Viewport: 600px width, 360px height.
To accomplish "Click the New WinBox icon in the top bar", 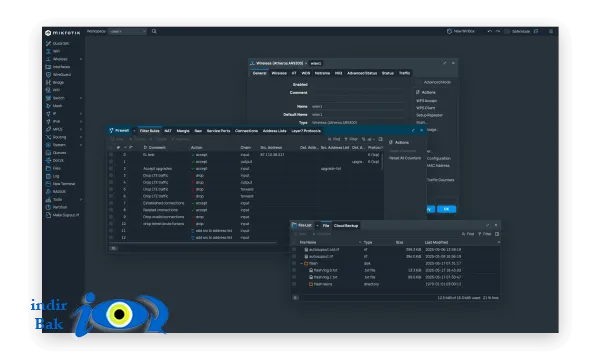I will (x=449, y=31).
